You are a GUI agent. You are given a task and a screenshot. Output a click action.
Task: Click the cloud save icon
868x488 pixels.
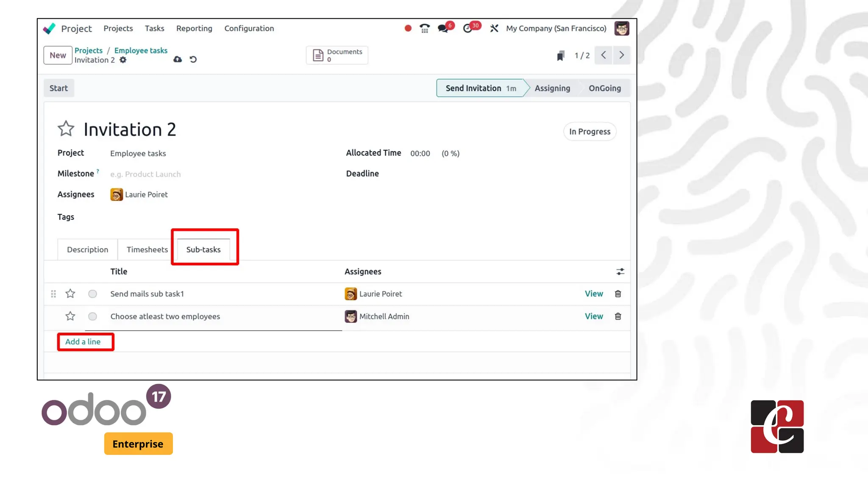pos(178,59)
